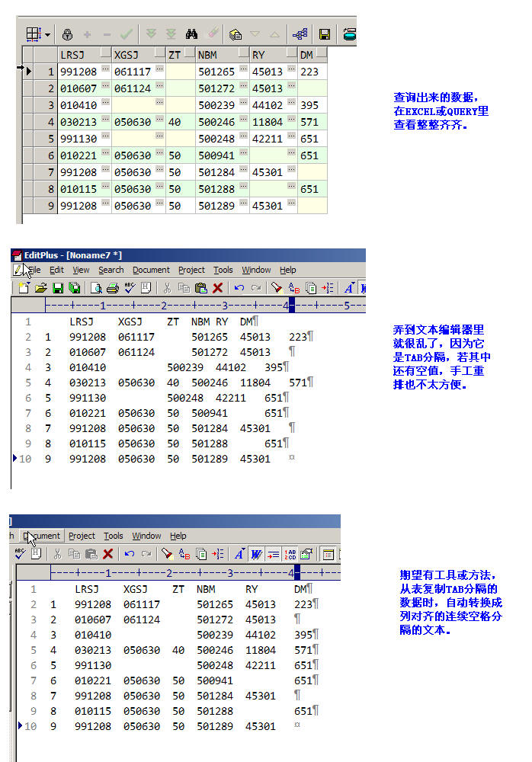532x762 pixels.
Task: Click the export results pages icon
Action: 236,34
